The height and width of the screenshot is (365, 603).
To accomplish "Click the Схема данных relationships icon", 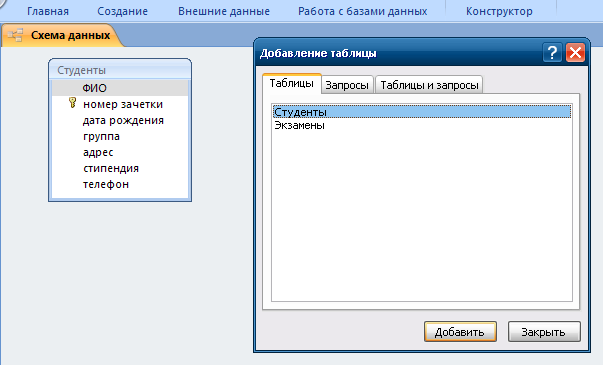I will pos(15,35).
